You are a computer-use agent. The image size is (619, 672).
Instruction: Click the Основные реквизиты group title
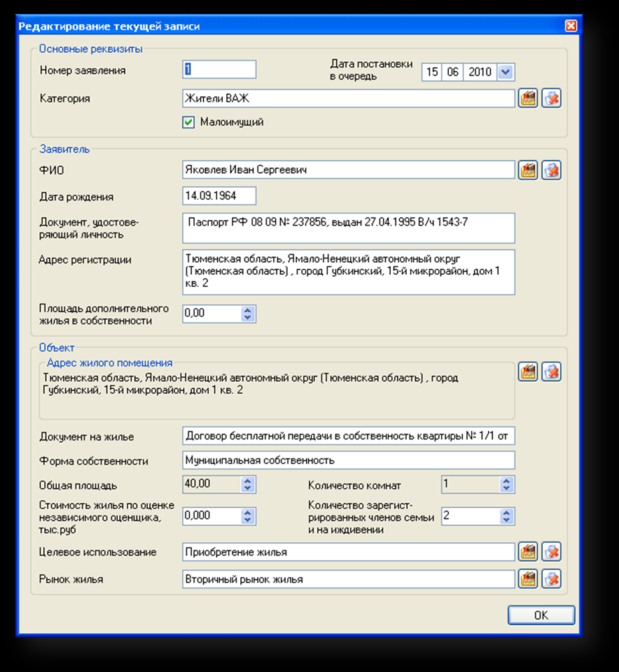click(x=90, y=49)
